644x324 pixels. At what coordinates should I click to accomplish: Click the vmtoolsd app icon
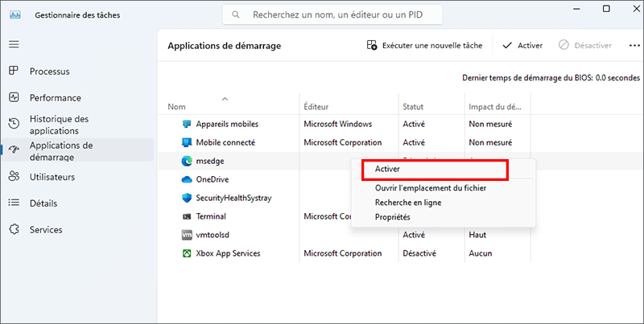[x=187, y=235]
